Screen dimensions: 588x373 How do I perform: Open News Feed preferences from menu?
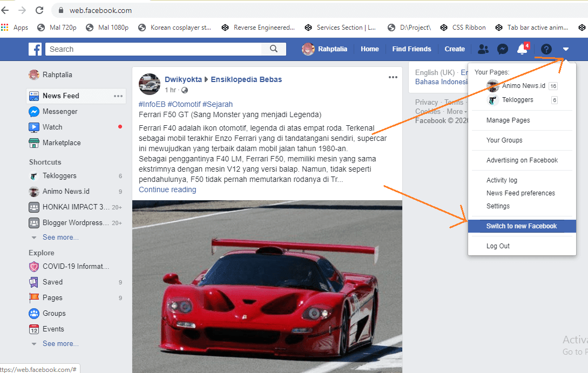coord(521,193)
